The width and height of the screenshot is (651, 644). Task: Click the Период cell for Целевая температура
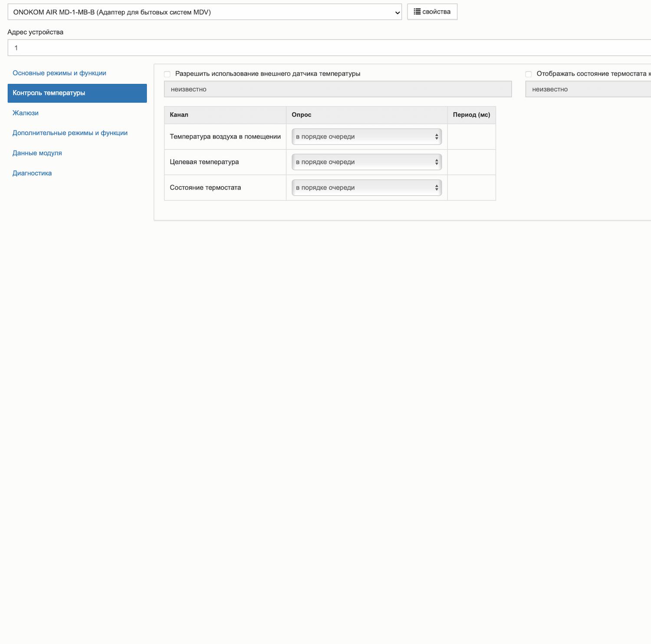click(x=471, y=162)
